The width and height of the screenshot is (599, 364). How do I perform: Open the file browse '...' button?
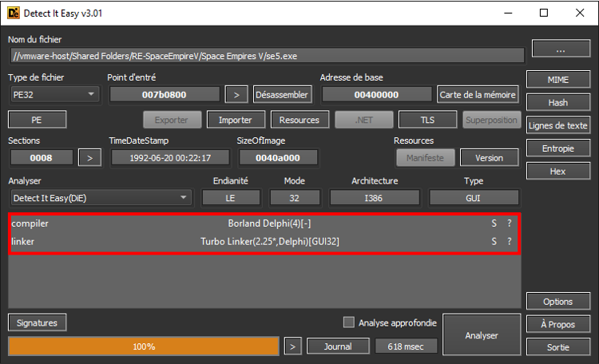point(561,49)
